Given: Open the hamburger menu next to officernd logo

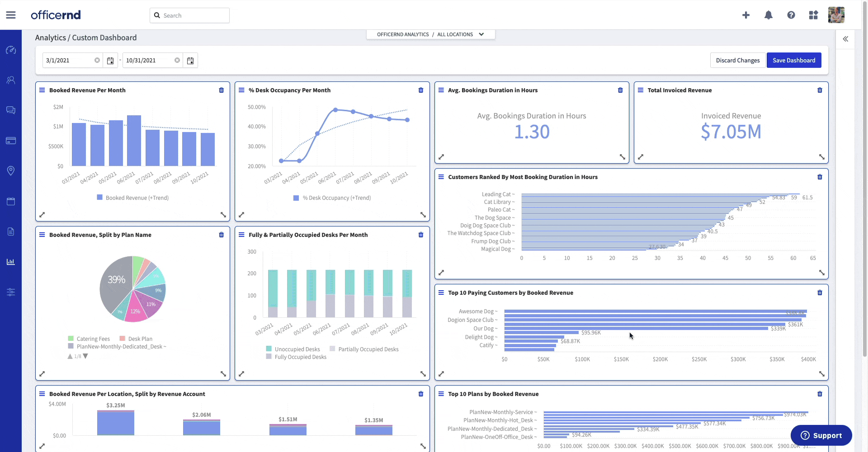Looking at the screenshot, I should 10,14.
